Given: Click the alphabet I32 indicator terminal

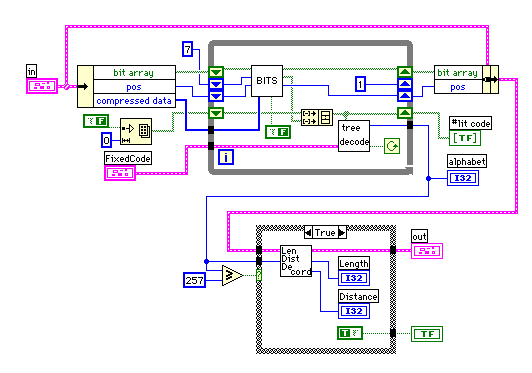Looking at the screenshot, I should 463,178.
